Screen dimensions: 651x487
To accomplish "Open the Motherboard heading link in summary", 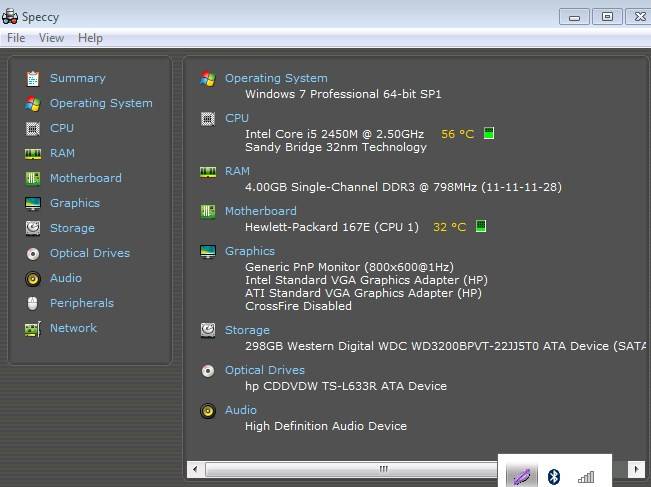I will [261, 211].
